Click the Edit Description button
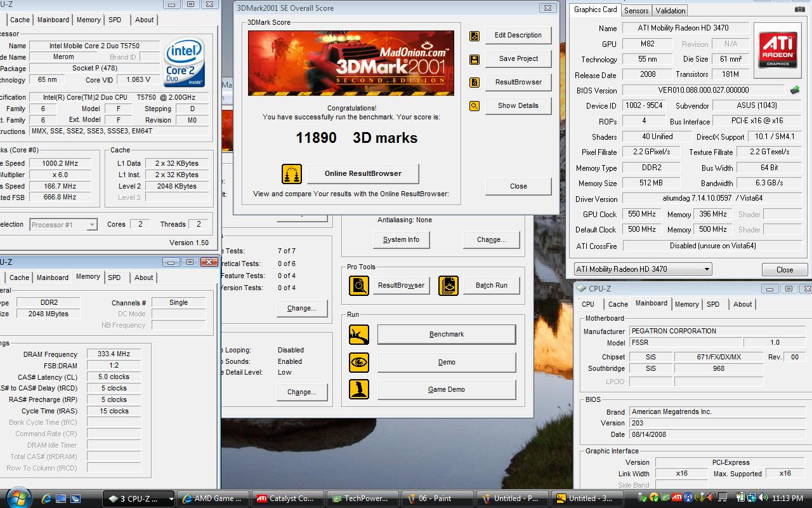The width and height of the screenshot is (812, 508). coord(518,36)
